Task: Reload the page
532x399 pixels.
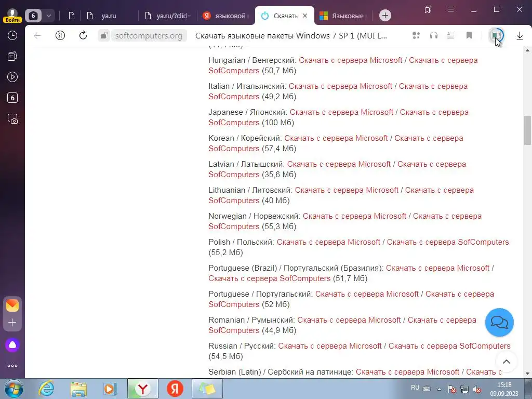Action: coord(83,35)
